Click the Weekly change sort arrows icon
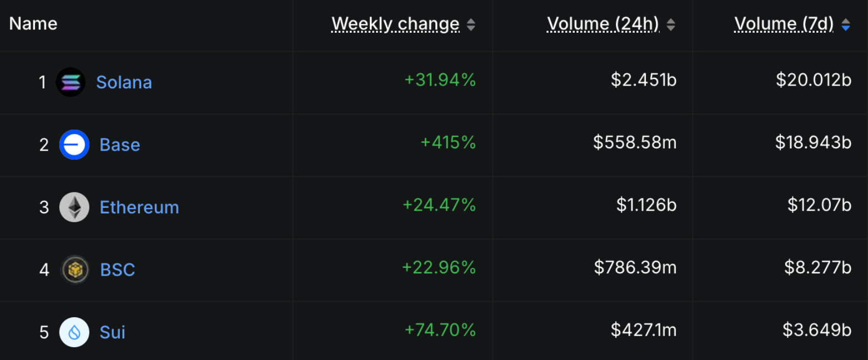The width and height of the screenshot is (868, 360). click(x=471, y=24)
